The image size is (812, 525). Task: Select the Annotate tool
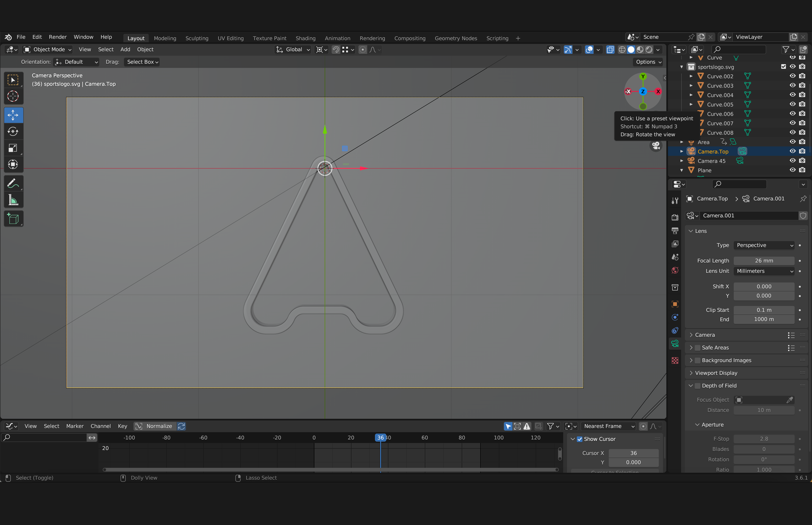pyautogui.click(x=13, y=184)
